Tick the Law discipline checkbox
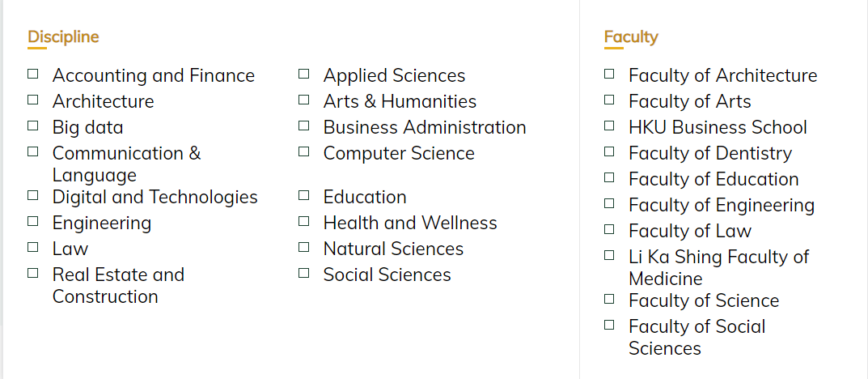 pyautogui.click(x=33, y=247)
